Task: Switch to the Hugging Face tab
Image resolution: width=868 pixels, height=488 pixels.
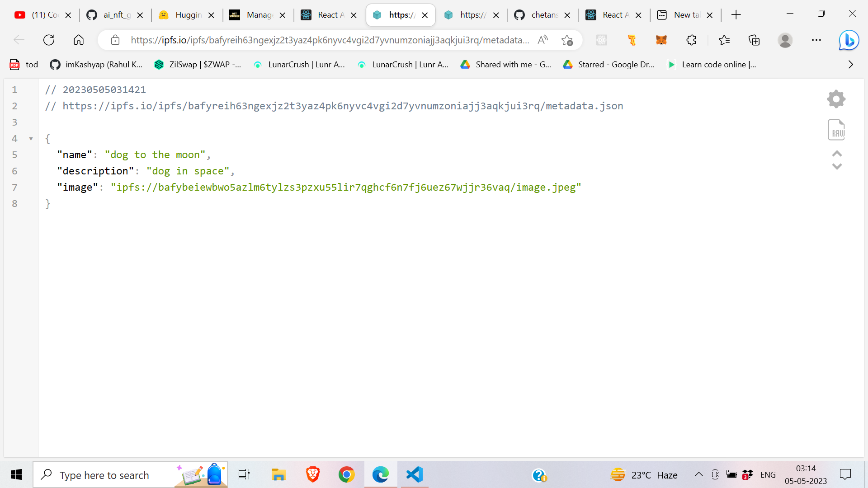Action: tap(182, 15)
